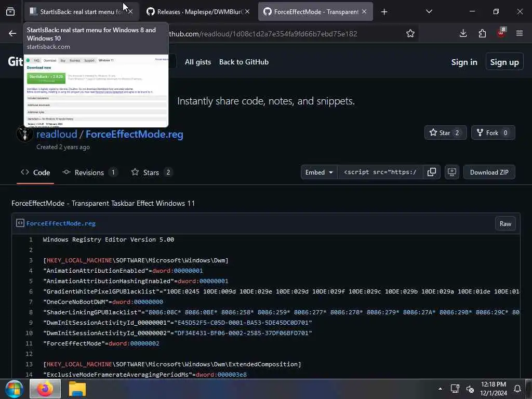Screen dimensions: 532x399
Task: Open notifications bell icon
Action: tap(517, 389)
